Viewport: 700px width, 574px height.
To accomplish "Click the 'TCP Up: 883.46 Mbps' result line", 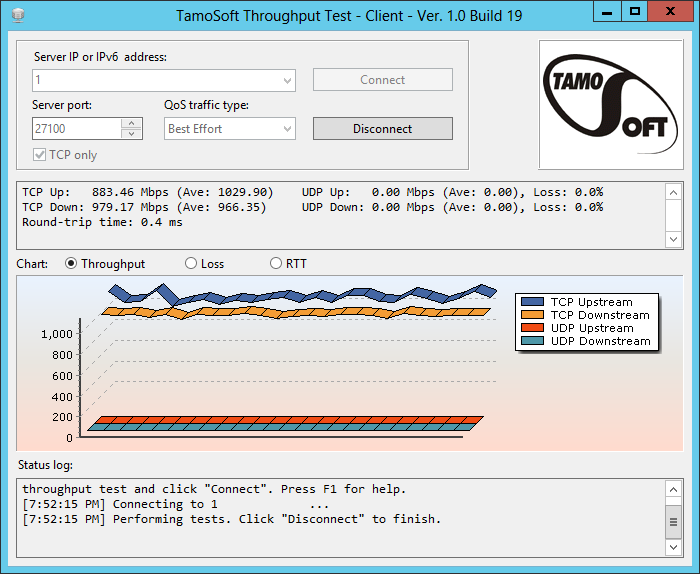I will 147,192.
